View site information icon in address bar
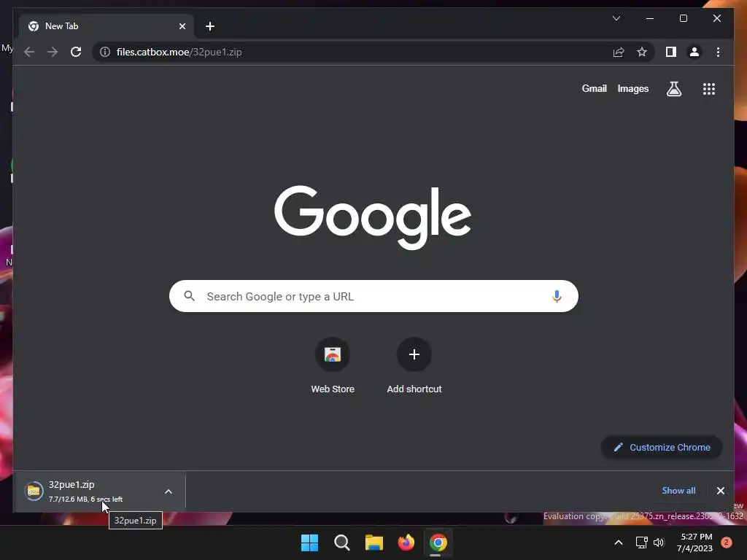The height and width of the screenshot is (560, 747). [105, 52]
